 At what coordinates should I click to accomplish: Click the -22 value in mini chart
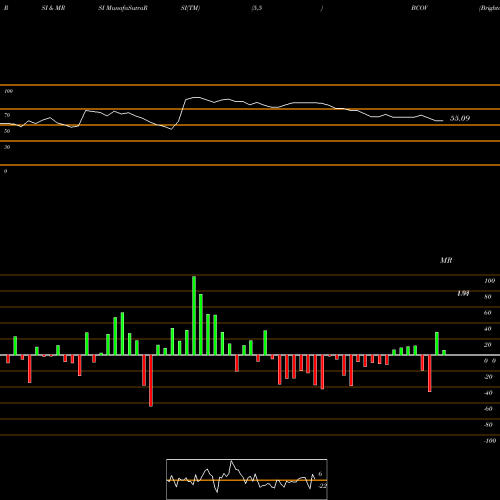(x=322, y=486)
